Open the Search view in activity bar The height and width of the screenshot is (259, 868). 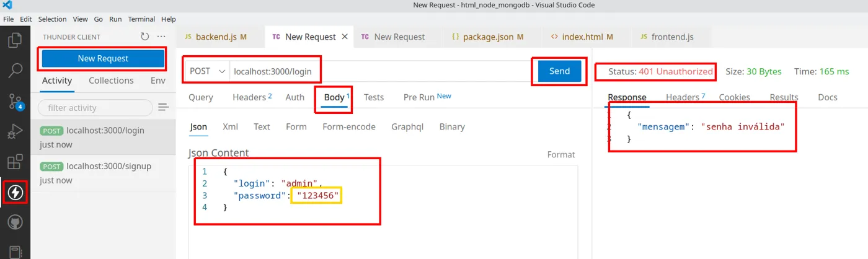[x=15, y=71]
